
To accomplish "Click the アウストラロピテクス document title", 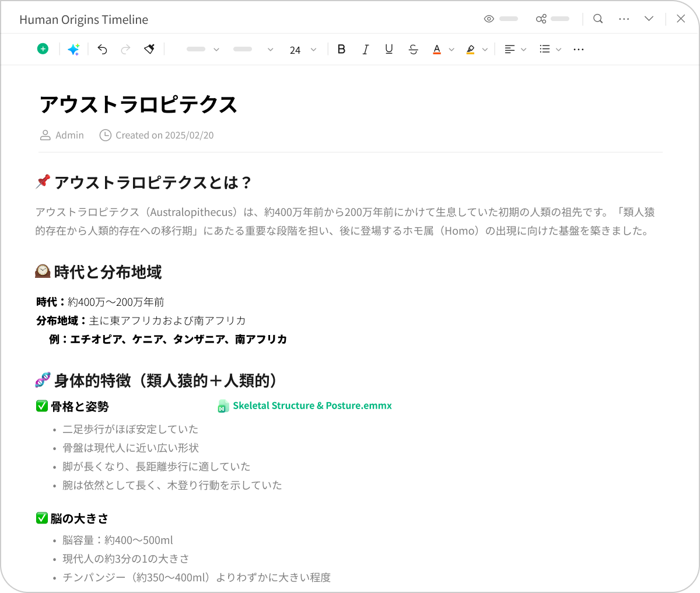I will 138,104.
